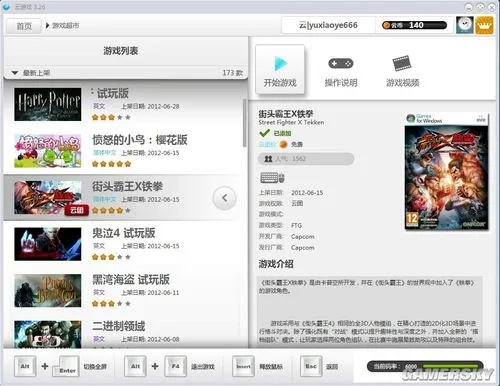Select 愤怒的小鸟:樱花版 thumbnail
The image size is (500, 386).
[x=48, y=151]
